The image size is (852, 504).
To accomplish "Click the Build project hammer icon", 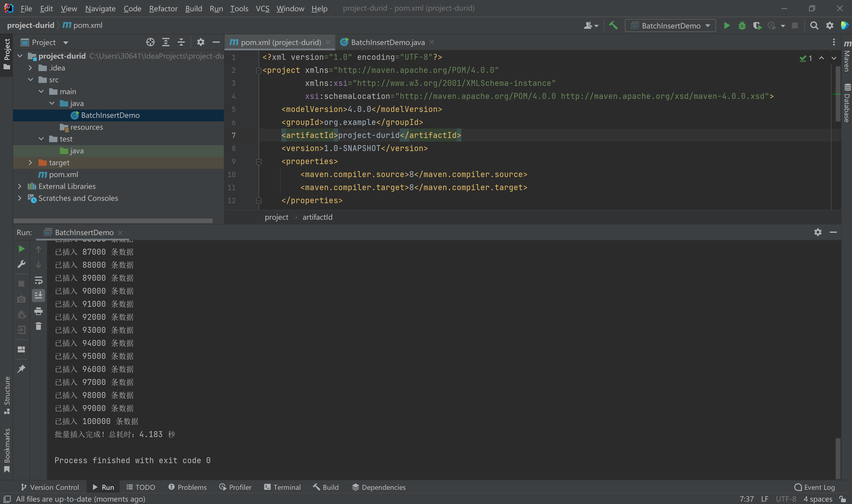I will pos(613,26).
